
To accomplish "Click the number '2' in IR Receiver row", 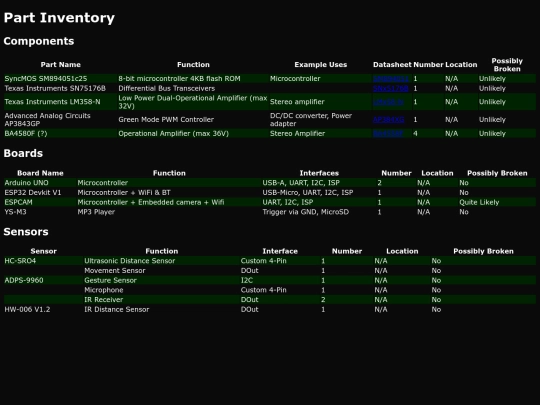I will [323, 300].
